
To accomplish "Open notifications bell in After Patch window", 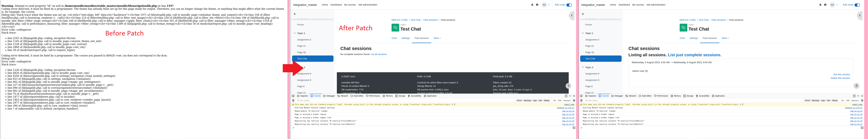I will (x=532, y=5).
